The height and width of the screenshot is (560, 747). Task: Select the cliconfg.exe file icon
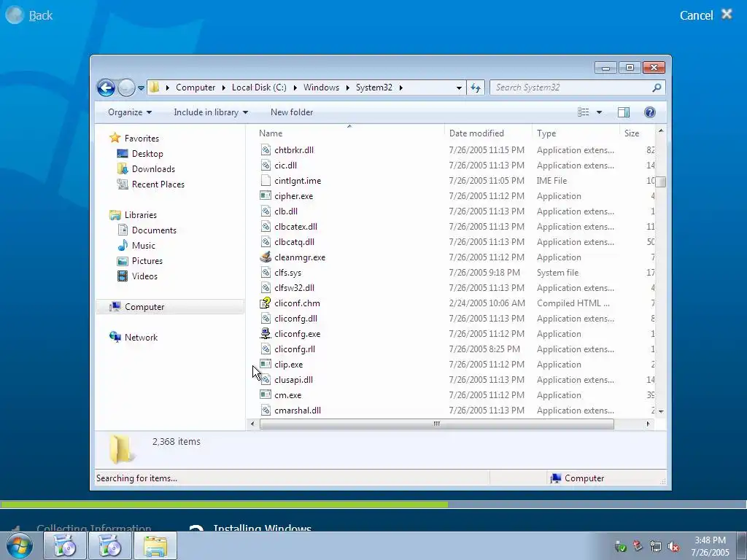click(266, 334)
